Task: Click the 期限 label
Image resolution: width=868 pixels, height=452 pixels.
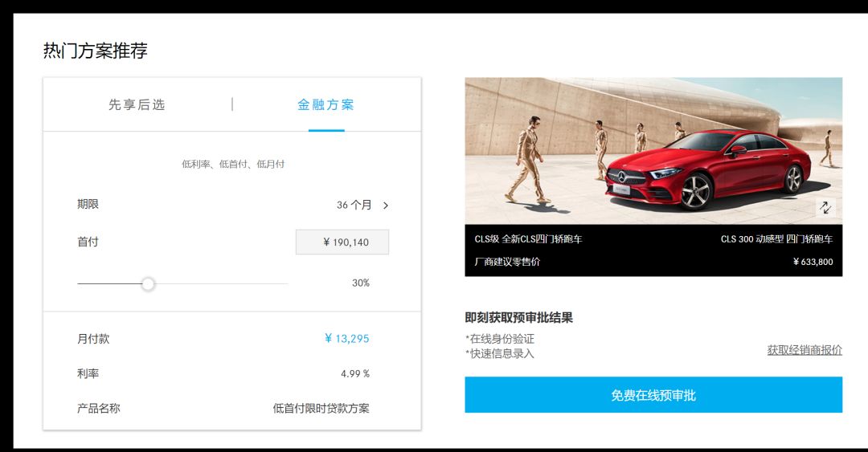Action: 88,204
